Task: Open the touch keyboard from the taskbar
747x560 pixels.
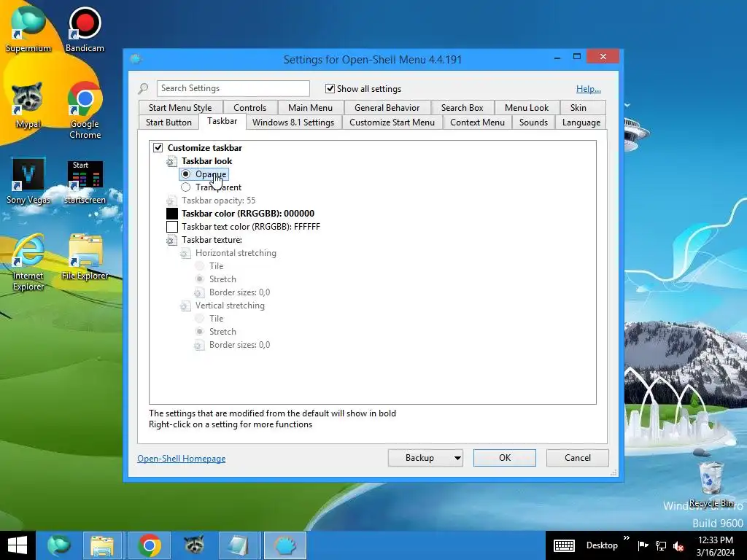Action: tap(564, 545)
